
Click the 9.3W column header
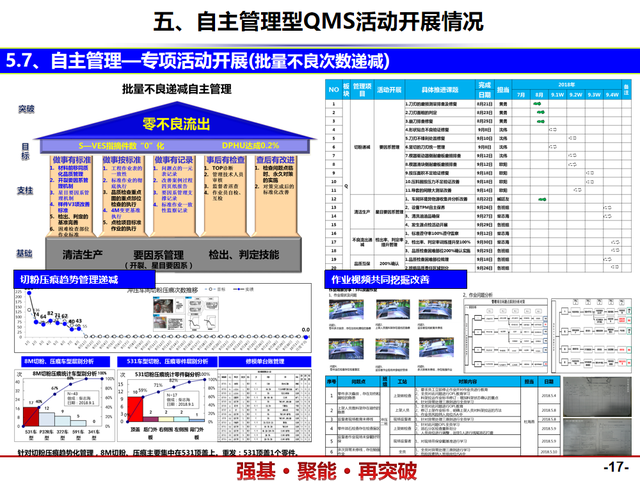click(x=594, y=94)
